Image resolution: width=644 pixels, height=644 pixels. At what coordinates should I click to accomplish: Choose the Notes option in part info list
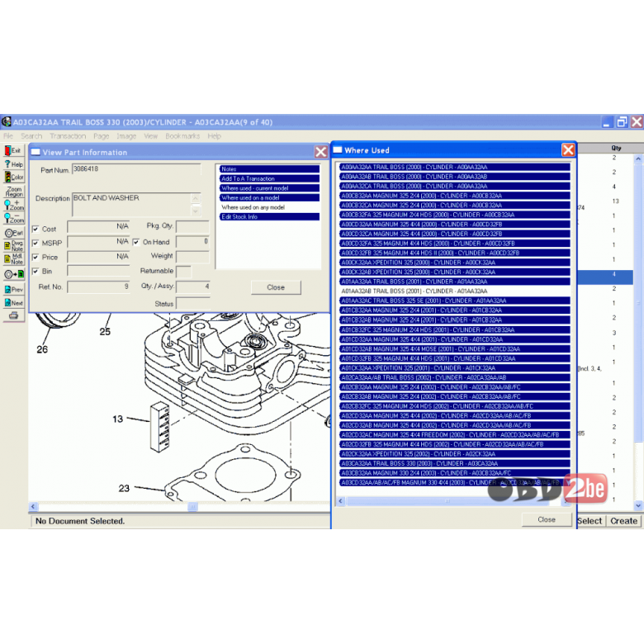click(x=269, y=168)
